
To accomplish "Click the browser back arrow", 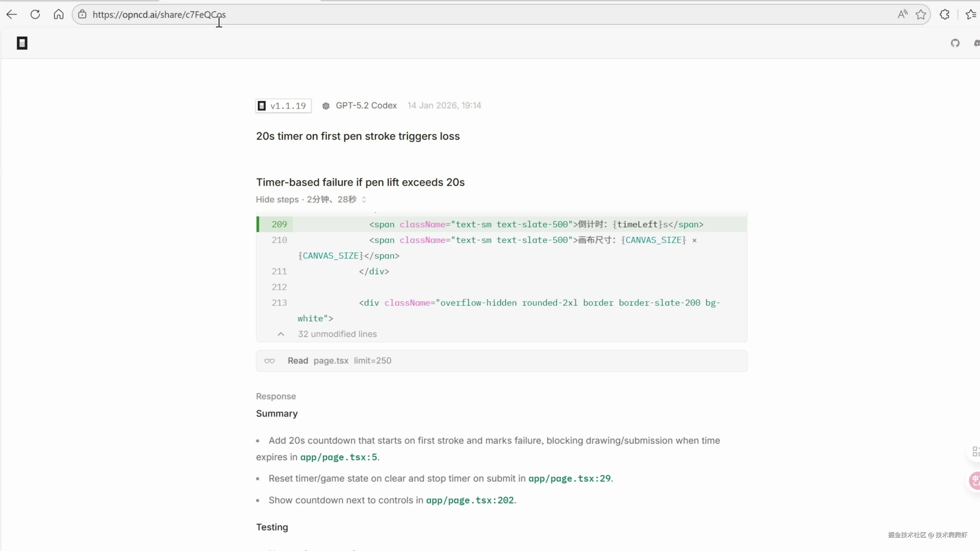I will 12,15.
